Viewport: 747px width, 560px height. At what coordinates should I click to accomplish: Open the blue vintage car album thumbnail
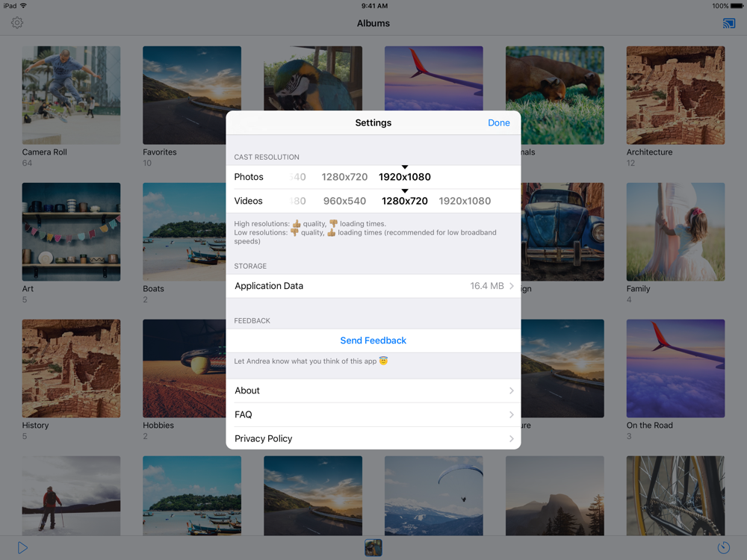(562, 232)
